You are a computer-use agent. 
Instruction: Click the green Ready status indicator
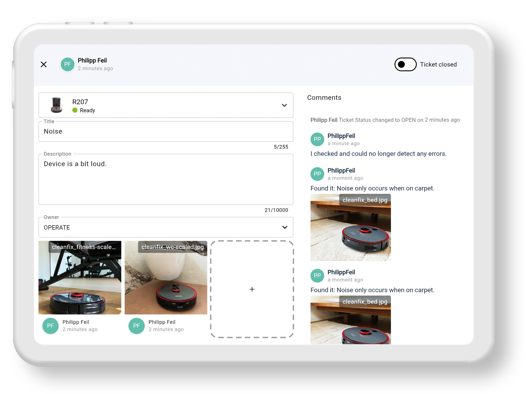coord(75,110)
